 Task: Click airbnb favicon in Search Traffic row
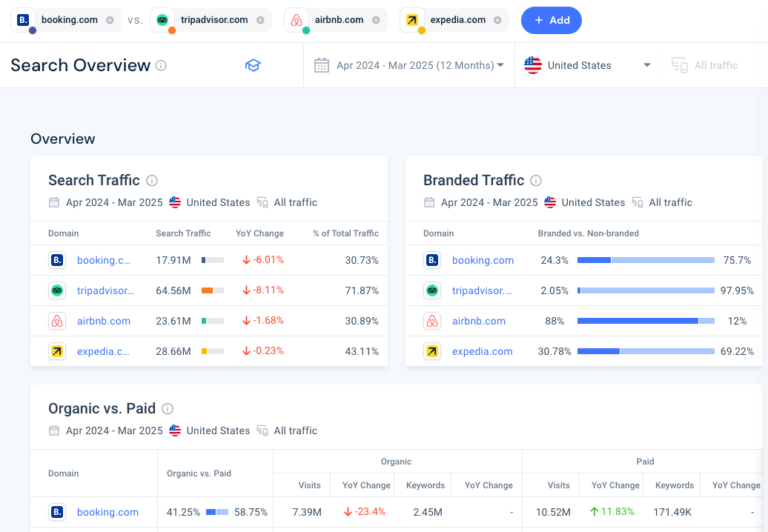coord(57,321)
